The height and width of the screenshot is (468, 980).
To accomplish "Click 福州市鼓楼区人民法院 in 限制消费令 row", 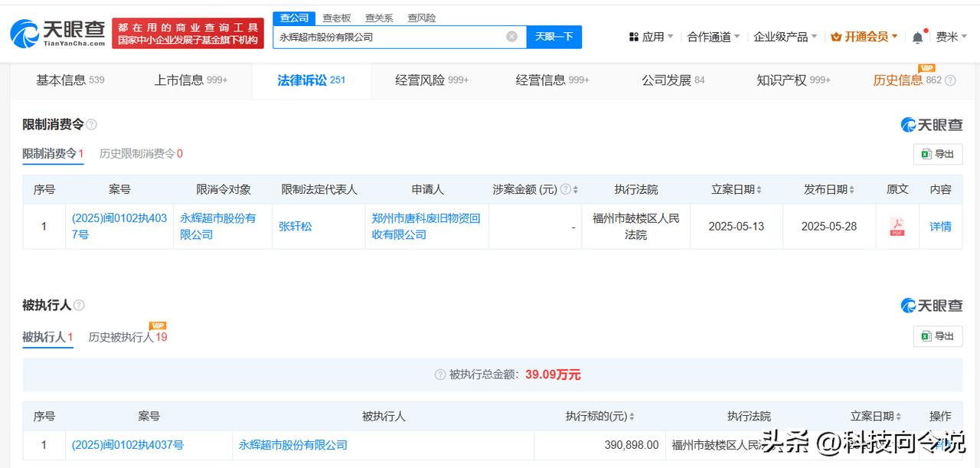I will click(x=636, y=227).
